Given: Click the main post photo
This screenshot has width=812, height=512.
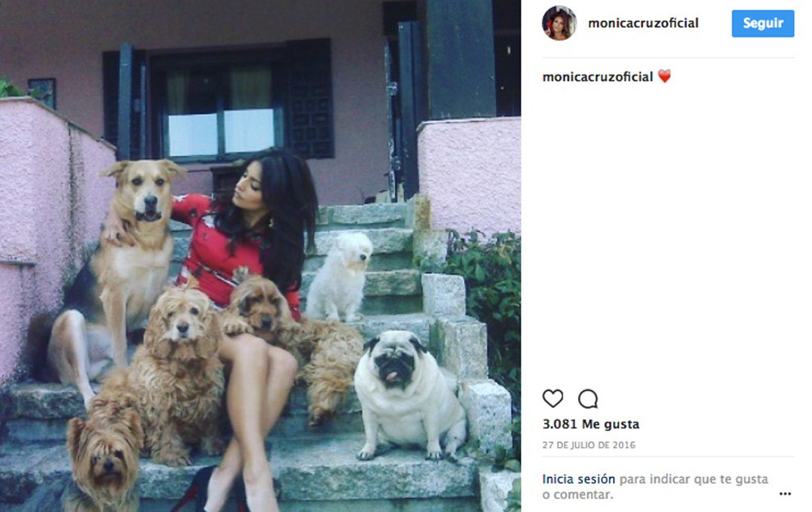Looking at the screenshot, I should pyautogui.click(x=261, y=256).
